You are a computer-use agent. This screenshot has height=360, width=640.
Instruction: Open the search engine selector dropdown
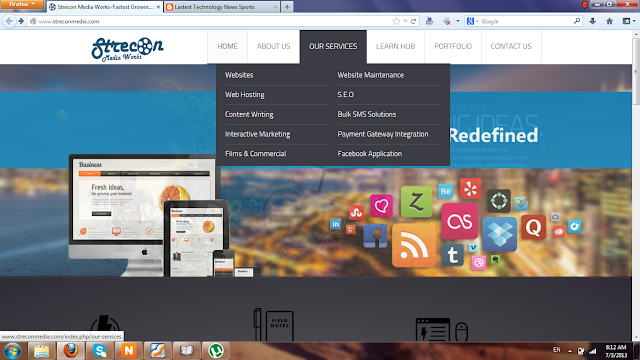tap(472, 21)
